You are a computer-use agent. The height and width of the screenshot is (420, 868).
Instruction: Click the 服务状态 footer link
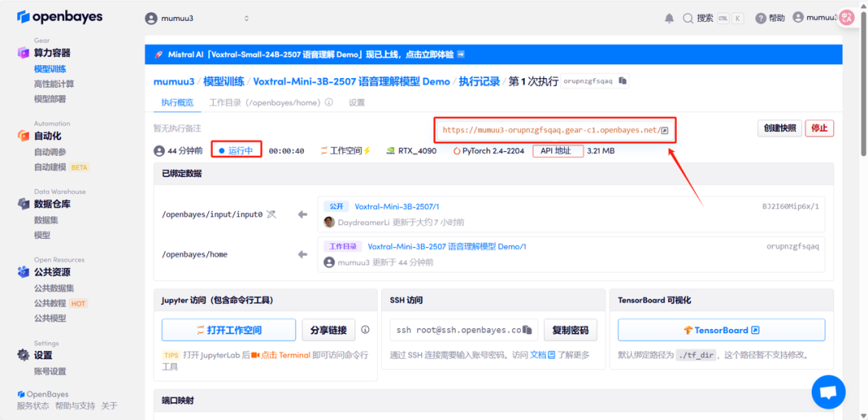pos(33,406)
